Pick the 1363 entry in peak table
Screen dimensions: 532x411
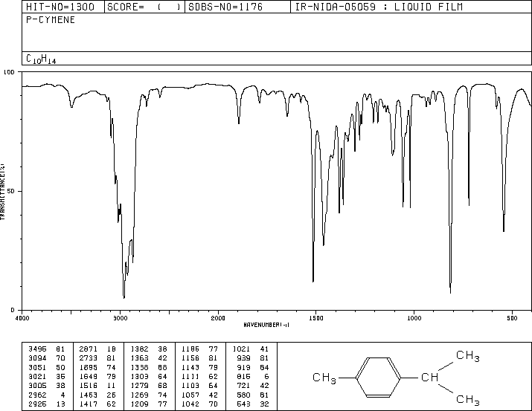[x=139, y=357]
